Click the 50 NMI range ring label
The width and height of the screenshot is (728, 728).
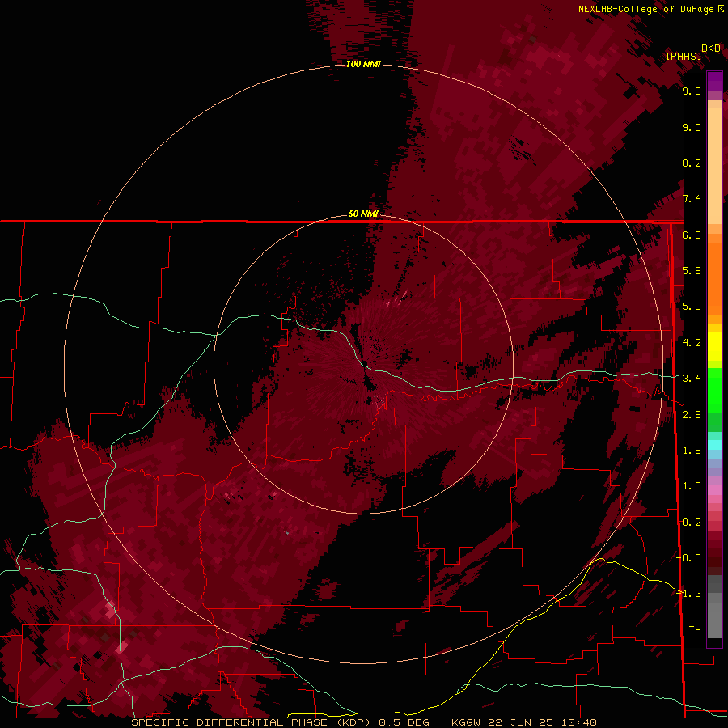(x=363, y=214)
